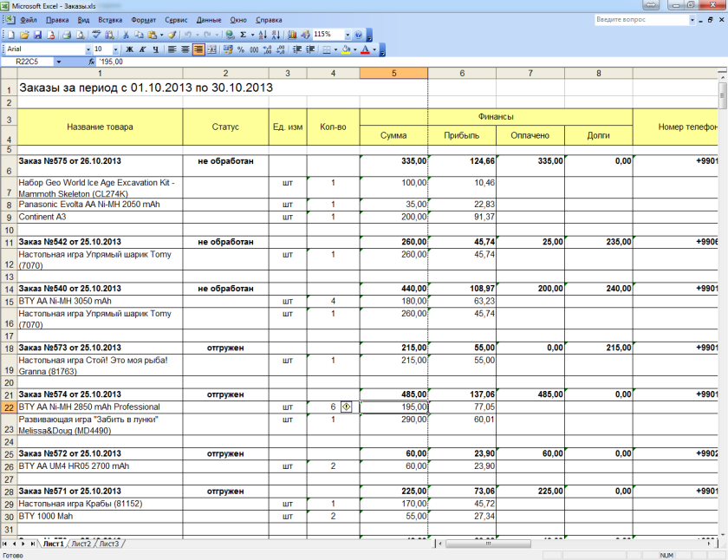Screen dimensions: 728x560
Task: Click the Save icon in the toolbar
Action: [38, 35]
